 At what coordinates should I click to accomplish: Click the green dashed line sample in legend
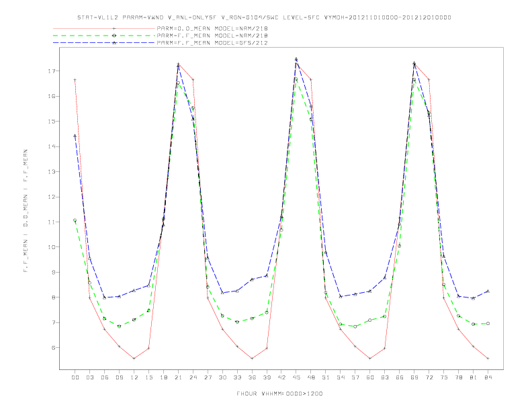point(104,36)
